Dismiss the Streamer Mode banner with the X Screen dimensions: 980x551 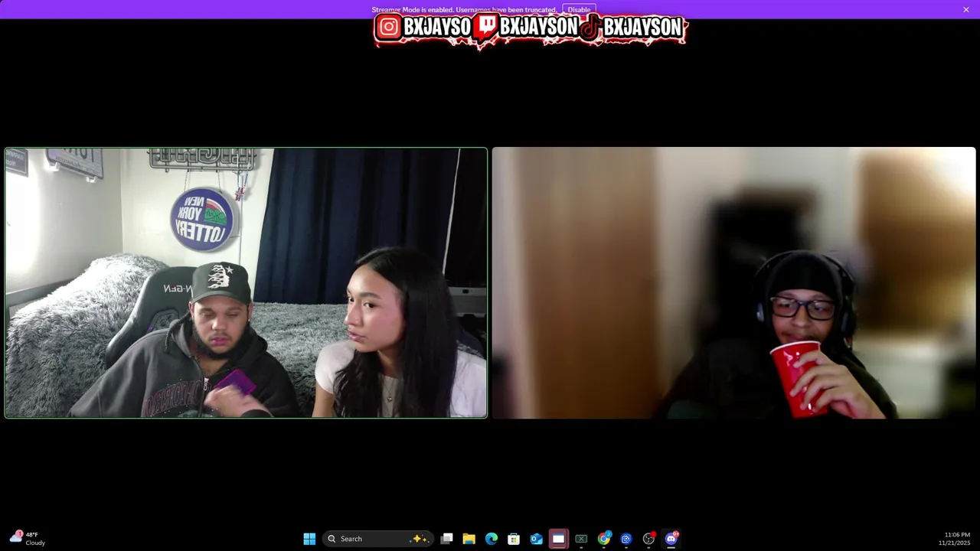point(966,9)
